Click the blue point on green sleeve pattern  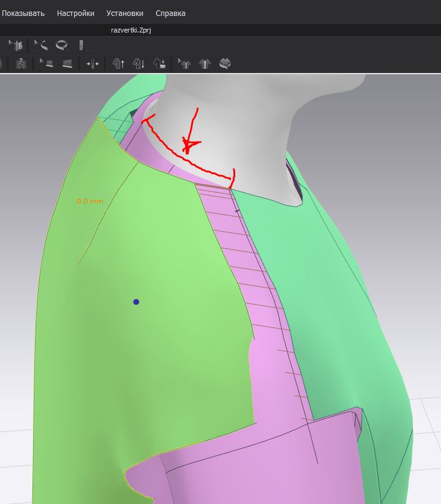136,302
